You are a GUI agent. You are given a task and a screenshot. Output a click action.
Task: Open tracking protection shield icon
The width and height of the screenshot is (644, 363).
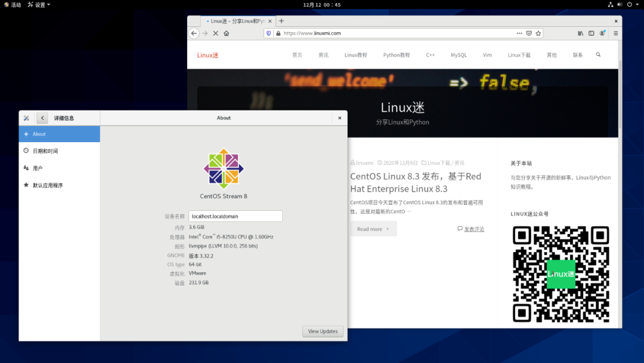point(268,33)
